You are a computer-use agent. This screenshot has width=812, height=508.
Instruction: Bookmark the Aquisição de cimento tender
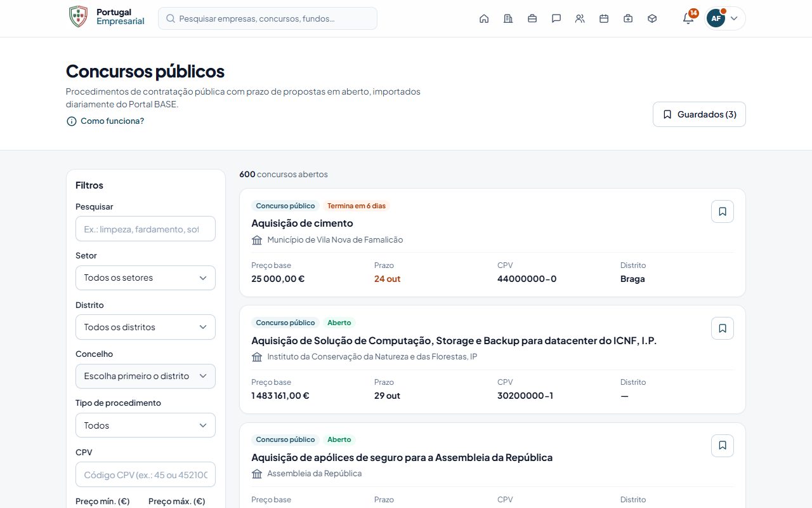723,211
